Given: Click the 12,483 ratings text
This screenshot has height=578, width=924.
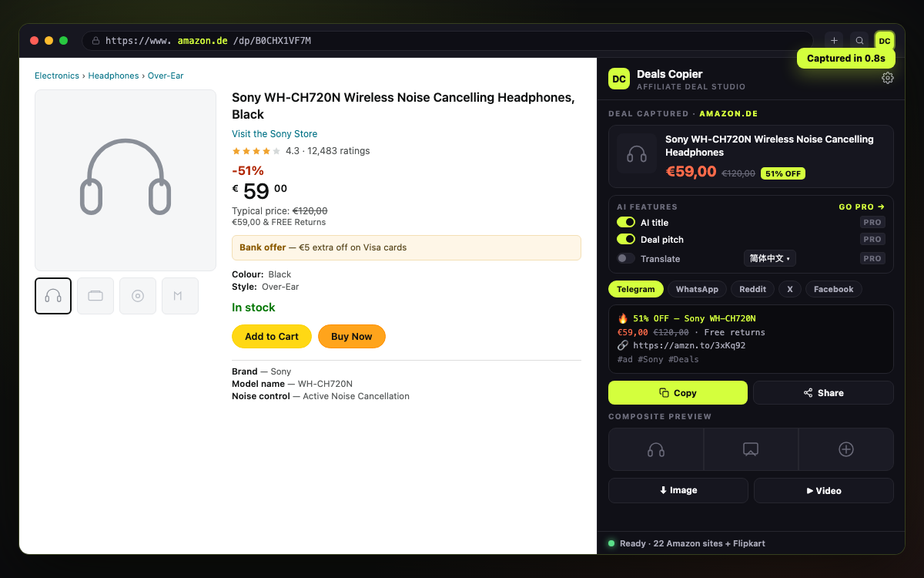Looking at the screenshot, I should coord(339,150).
